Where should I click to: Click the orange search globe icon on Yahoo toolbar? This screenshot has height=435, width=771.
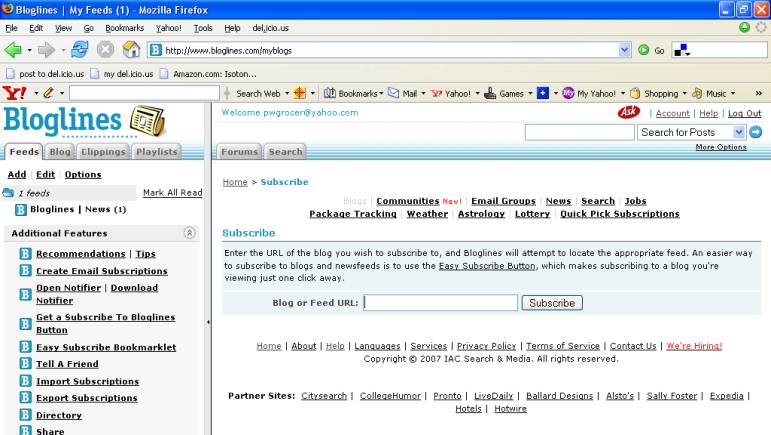[x=299, y=93]
